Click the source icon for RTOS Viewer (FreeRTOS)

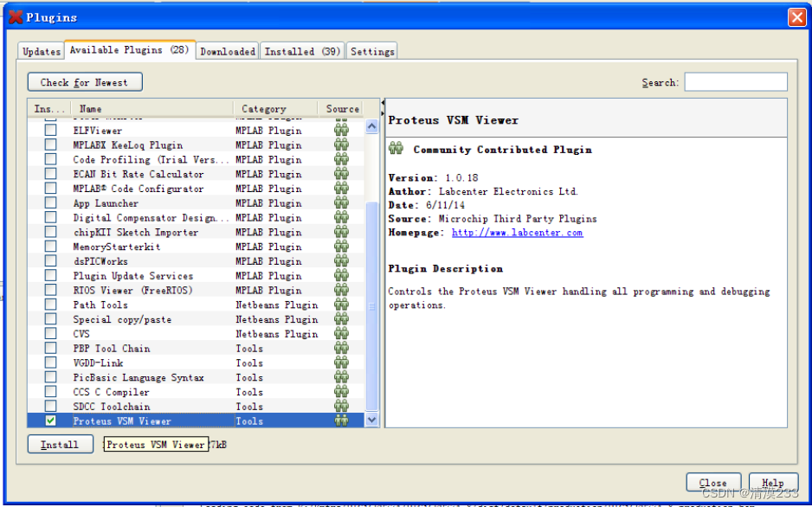point(341,290)
